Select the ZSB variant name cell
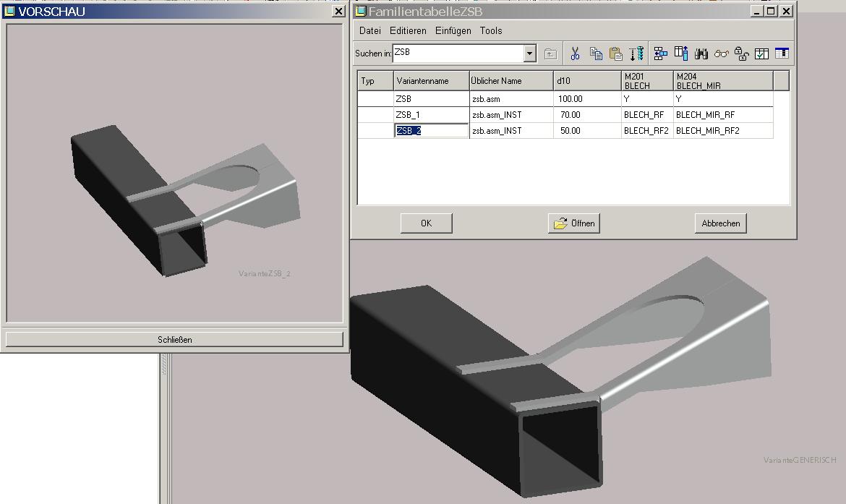846x504 pixels. point(431,99)
